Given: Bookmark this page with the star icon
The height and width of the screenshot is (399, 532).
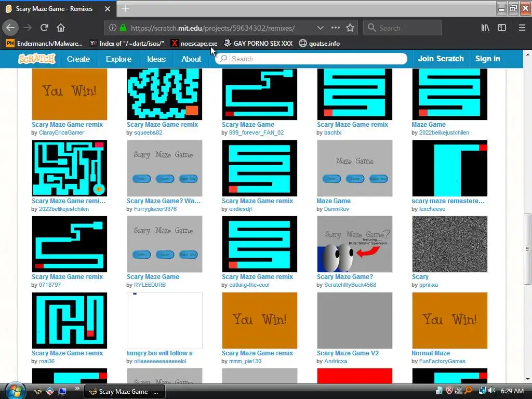Looking at the screenshot, I should pyautogui.click(x=350, y=28).
